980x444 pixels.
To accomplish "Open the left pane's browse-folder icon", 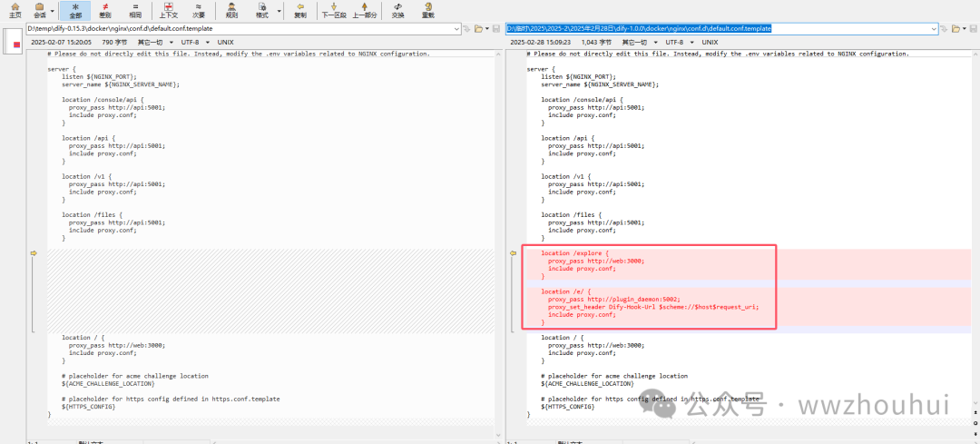I will (x=480, y=29).
